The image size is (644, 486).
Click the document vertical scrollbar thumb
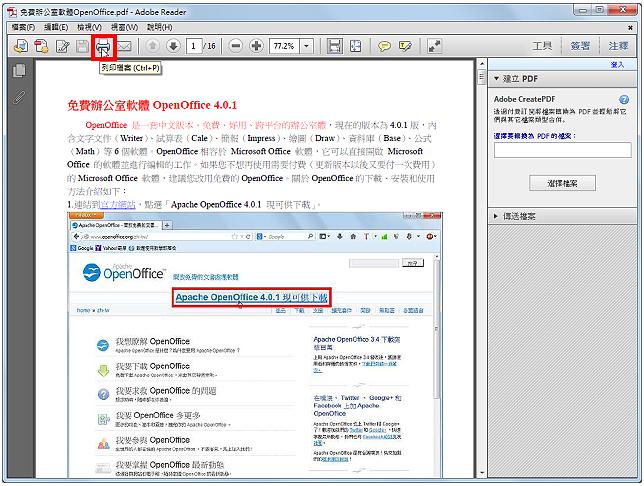point(481,77)
